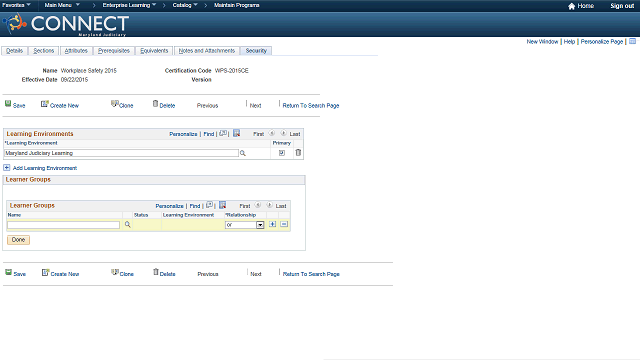The height and width of the screenshot is (360, 640).
Task: Open the Learning Environments download grid icon
Action: [x=236, y=133]
